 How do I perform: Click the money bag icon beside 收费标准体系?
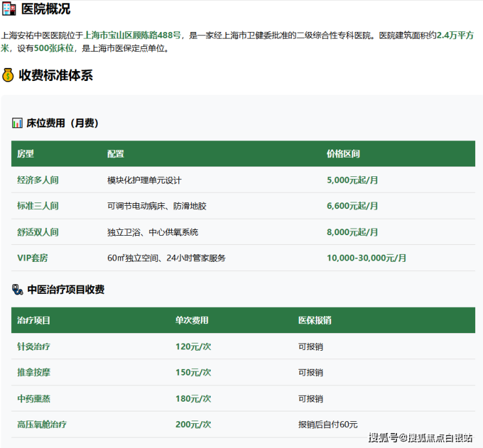pos(8,75)
